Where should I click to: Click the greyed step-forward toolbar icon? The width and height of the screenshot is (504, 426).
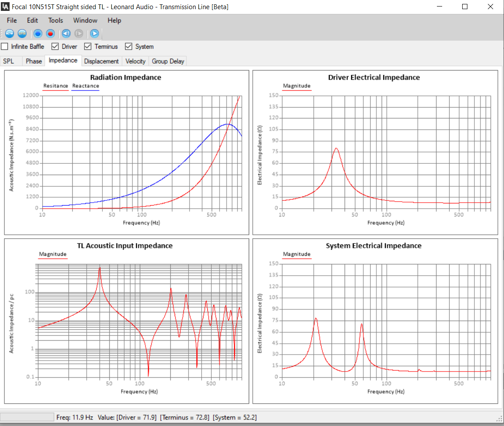coord(79,34)
